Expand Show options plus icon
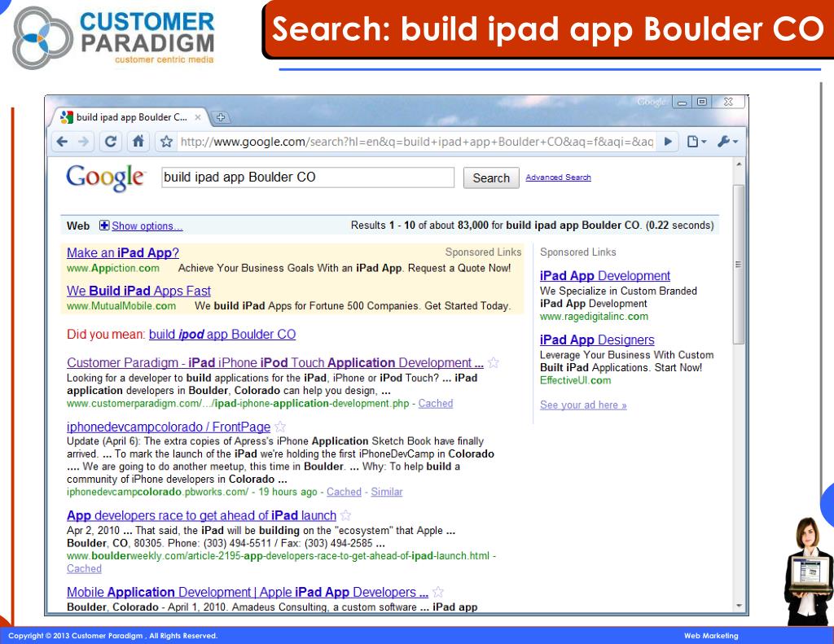The image size is (834, 644). coord(104,226)
